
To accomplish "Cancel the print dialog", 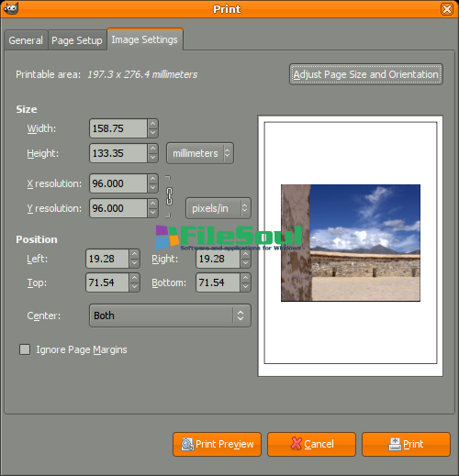I will (311, 444).
